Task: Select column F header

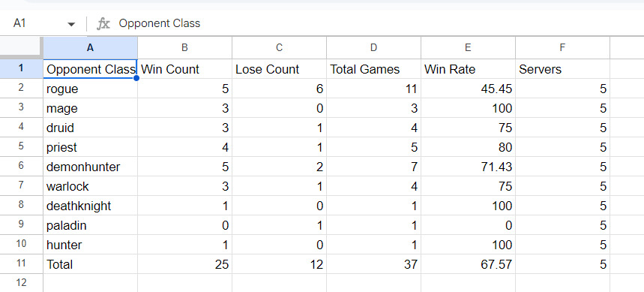Action: coord(563,48)
